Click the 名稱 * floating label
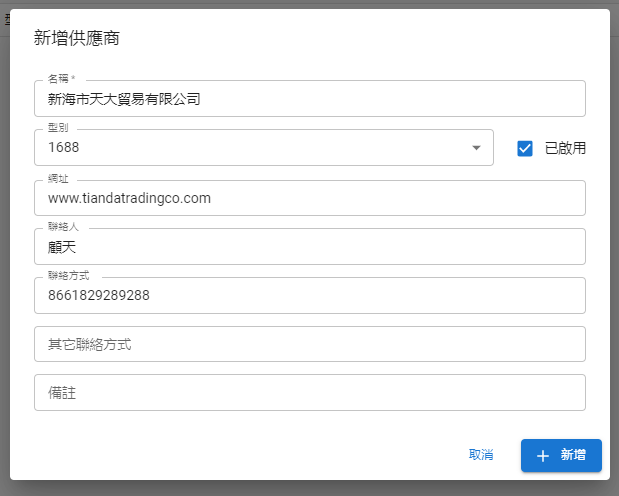Screen dimensions: 619x496 (x=62, y=79)
